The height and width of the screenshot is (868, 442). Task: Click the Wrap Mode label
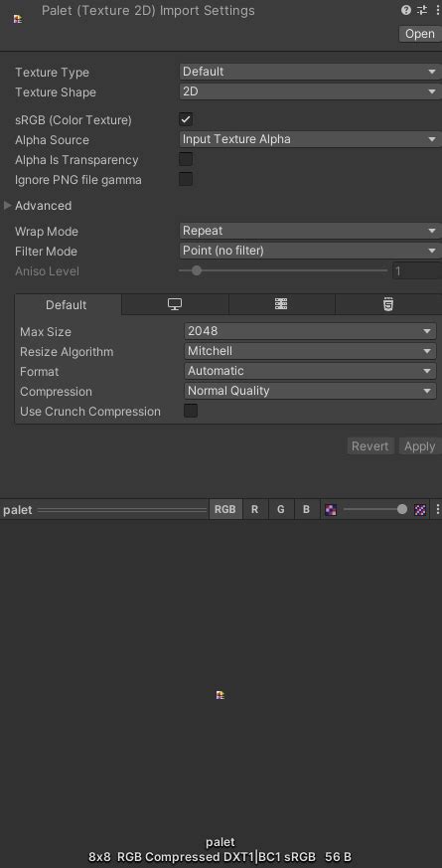click(x=47, y=232)
